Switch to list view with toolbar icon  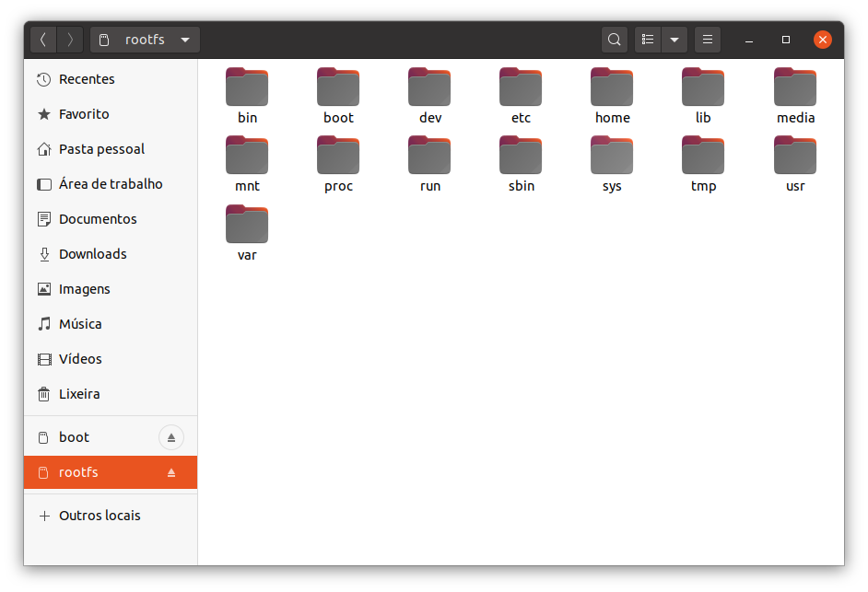[x=648, y=40]
